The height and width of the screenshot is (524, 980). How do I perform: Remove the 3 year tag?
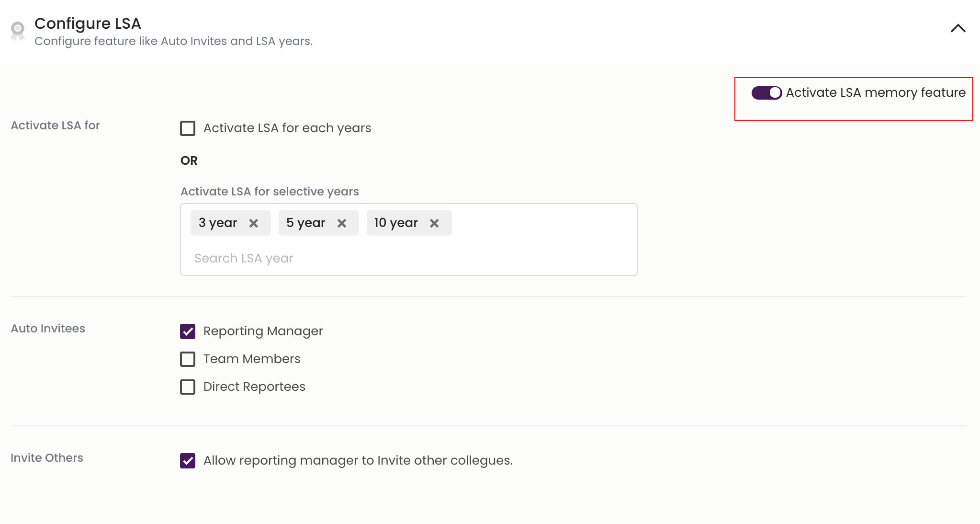[x=254, y=223]
